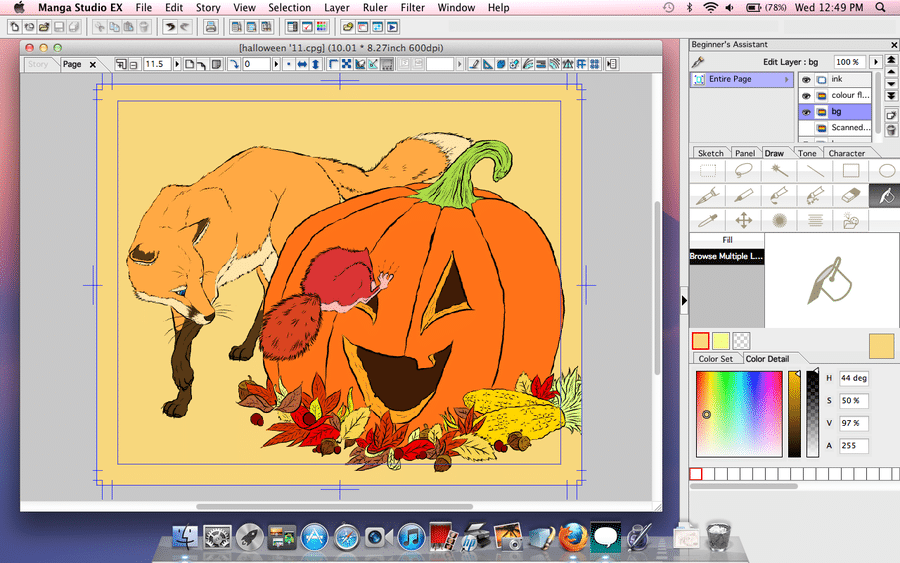Select the Marker brush tool
Viewport: 900px width, 563px height.
[779, 196]
